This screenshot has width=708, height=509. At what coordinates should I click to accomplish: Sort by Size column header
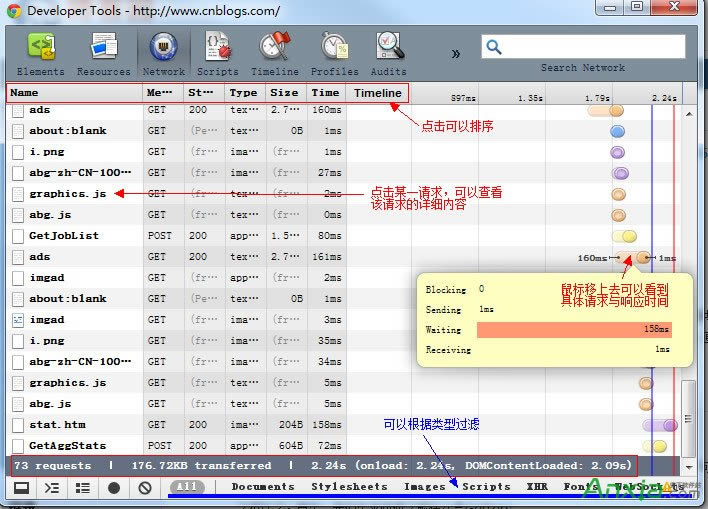coord(286,93)
